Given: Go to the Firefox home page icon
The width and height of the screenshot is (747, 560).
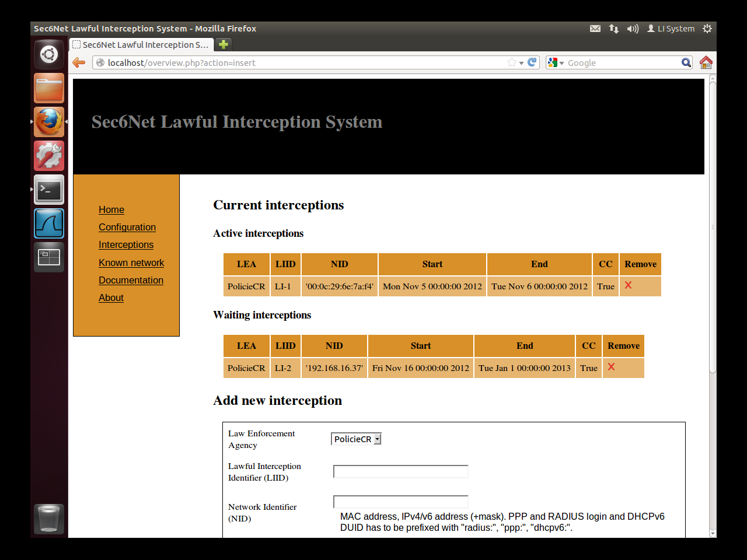Looking at the screenshot, I should tap(706, 62).
